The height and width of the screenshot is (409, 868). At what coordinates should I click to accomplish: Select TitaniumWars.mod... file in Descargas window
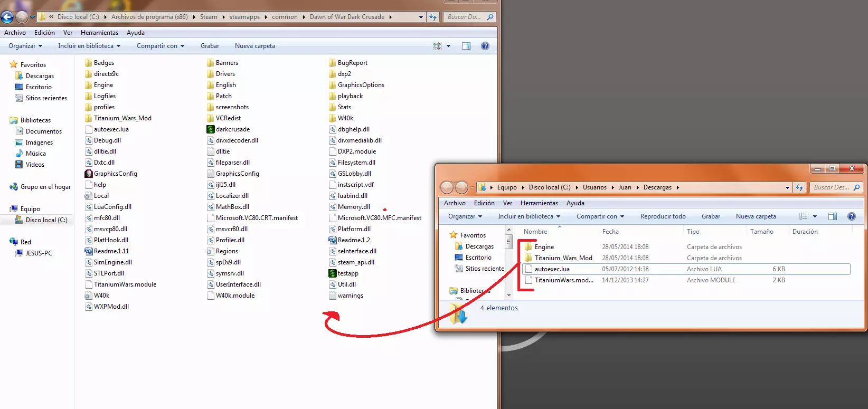559,280
